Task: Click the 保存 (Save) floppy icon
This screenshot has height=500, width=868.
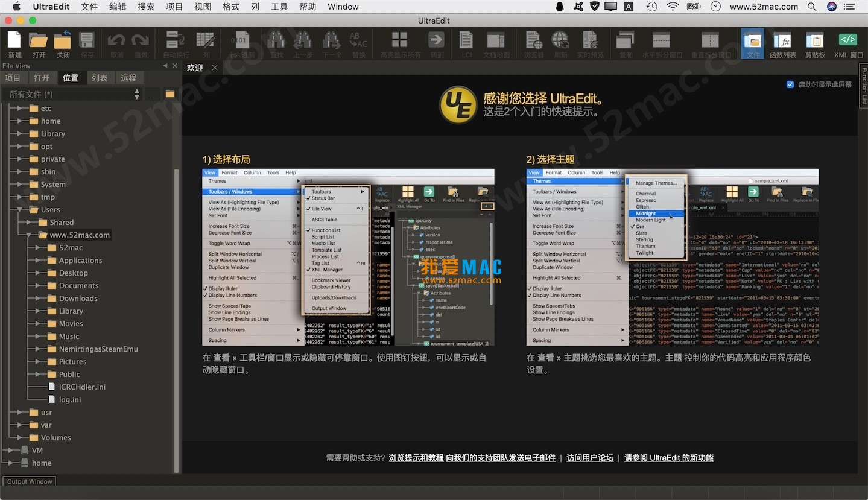Action: (87, 40)
